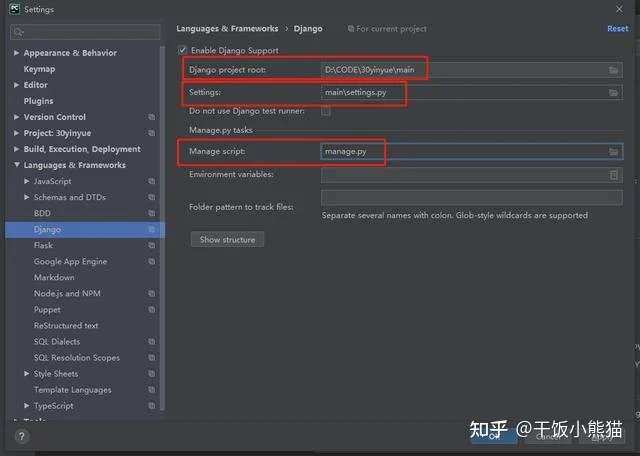The width and height of the screenshot is (640, 456).
Task: Expand the Version Control section
Action: pyautogui.click(x=16, y=117)
